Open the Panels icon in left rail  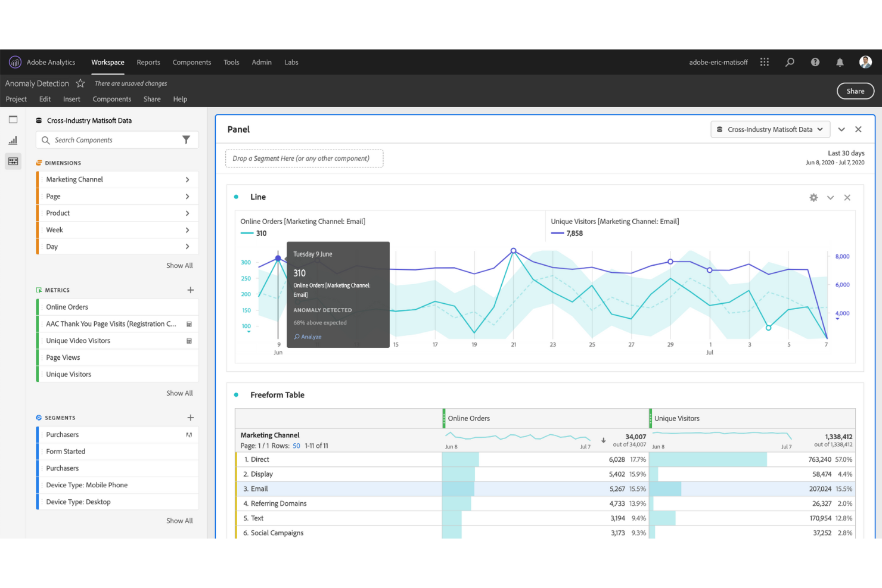13,120
